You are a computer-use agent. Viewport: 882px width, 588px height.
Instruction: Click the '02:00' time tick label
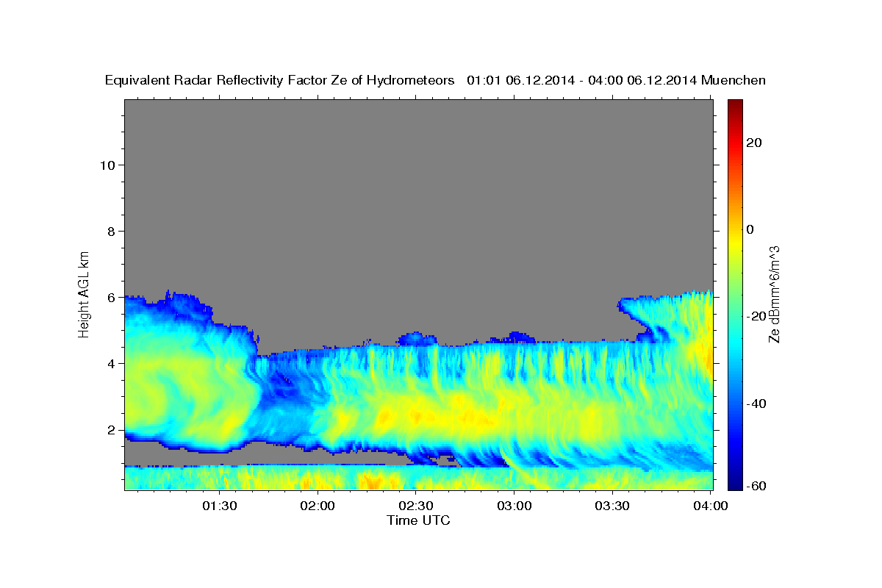pos(318,506)
